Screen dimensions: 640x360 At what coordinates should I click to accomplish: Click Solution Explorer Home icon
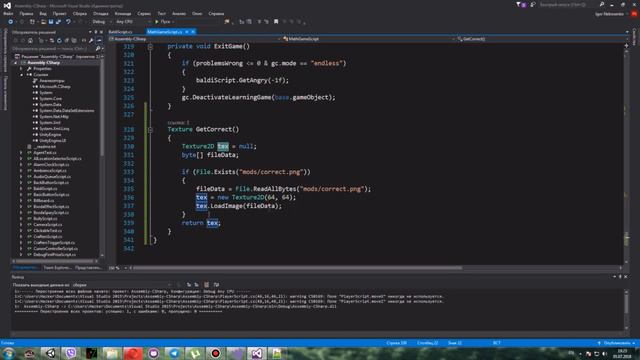[x=30, y=40]
